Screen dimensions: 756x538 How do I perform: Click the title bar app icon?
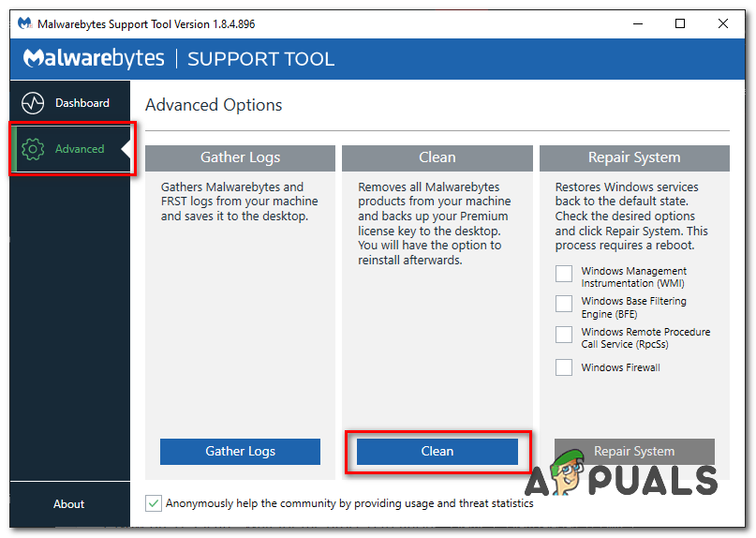pyautogui.click(x=22, y=23)
